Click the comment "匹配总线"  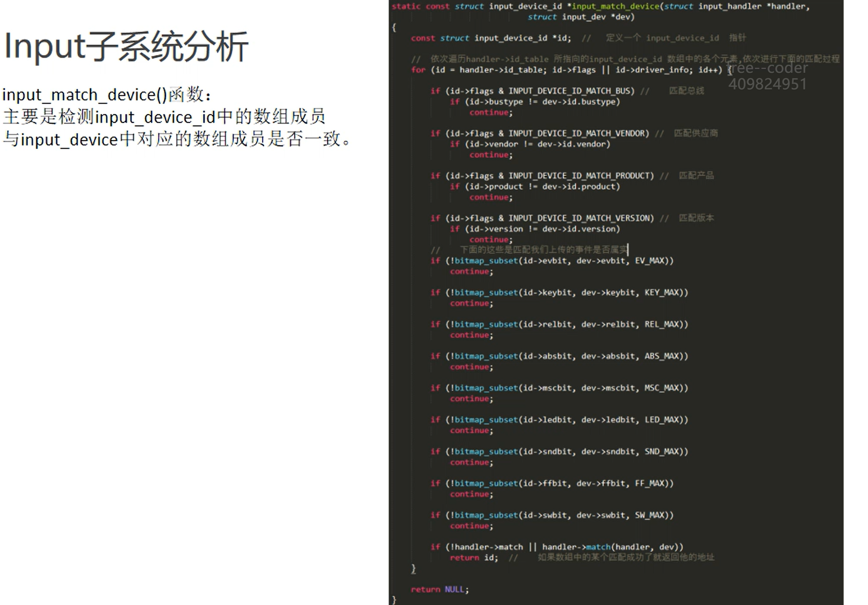pyautogui.click(x=687, y=91)
